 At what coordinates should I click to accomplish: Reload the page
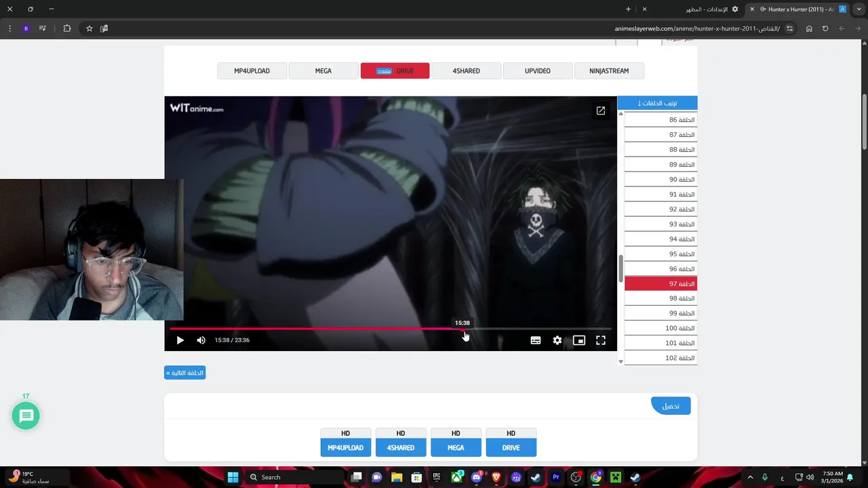click(825, 28)
